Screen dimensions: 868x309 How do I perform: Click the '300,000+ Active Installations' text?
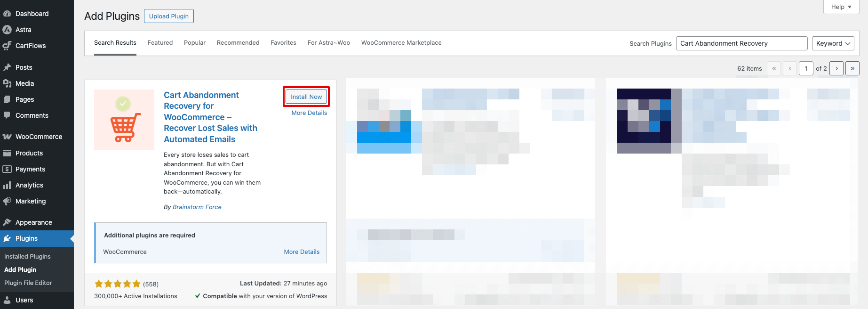coord(135,296)
